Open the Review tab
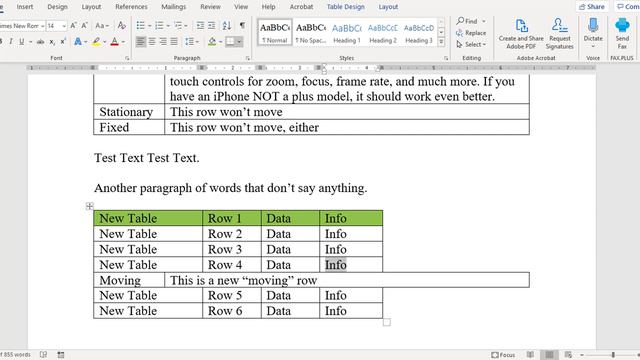This screenshot has height=360, width=640. click(x=210, y=7)
